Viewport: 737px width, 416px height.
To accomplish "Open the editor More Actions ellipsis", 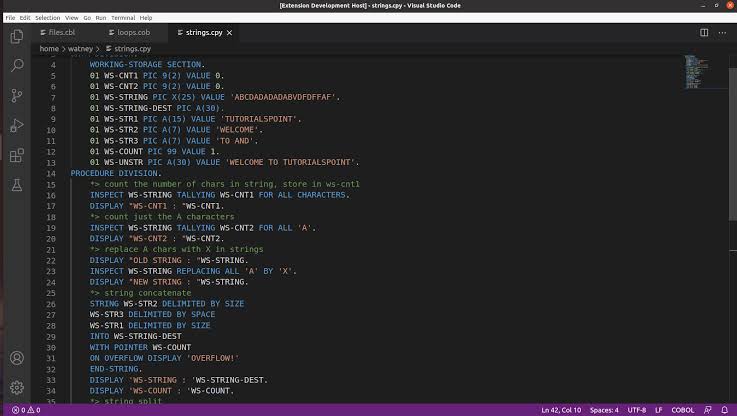I will [x=722, y=32].
